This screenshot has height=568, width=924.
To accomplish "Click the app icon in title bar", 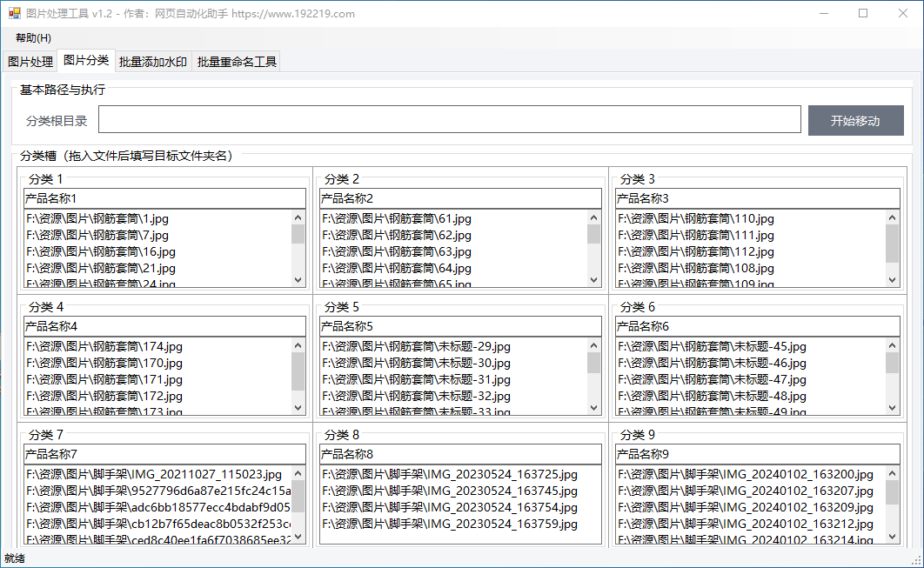I will pyautogui.click(x=14, y=14).
